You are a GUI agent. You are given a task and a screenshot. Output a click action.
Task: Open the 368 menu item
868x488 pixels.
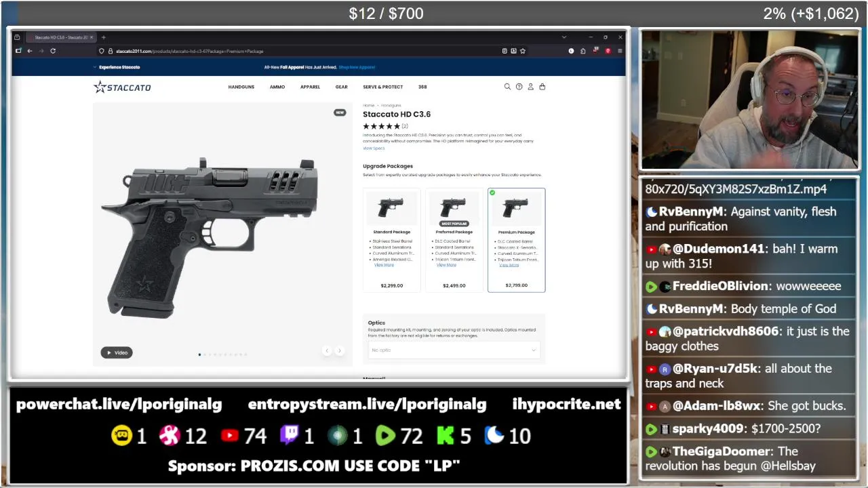click(x=422, y=87)
